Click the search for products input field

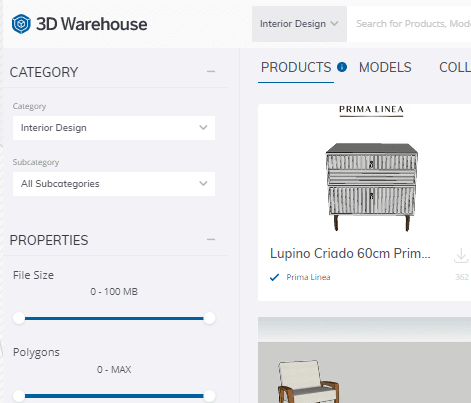(413, 24)
